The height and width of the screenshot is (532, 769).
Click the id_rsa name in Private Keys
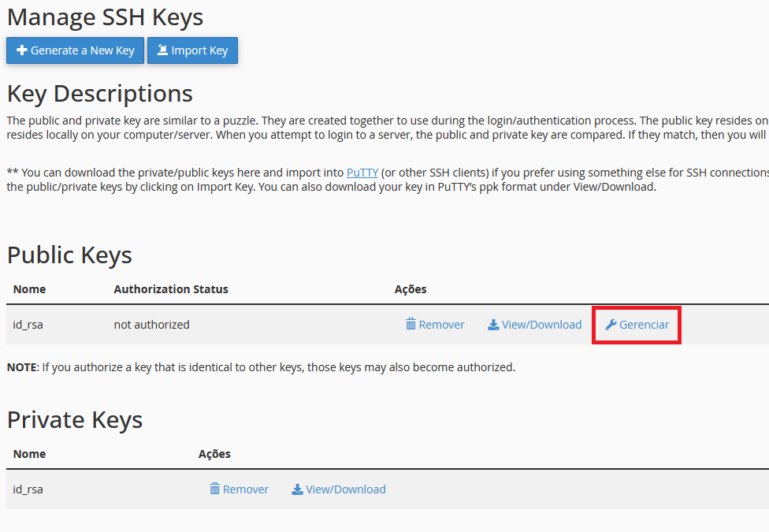tap(28, 489)
